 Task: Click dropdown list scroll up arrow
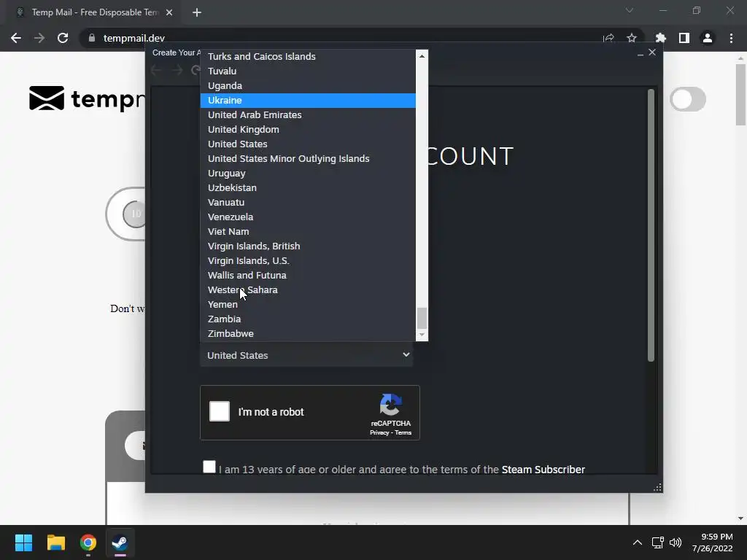(422, 55)
